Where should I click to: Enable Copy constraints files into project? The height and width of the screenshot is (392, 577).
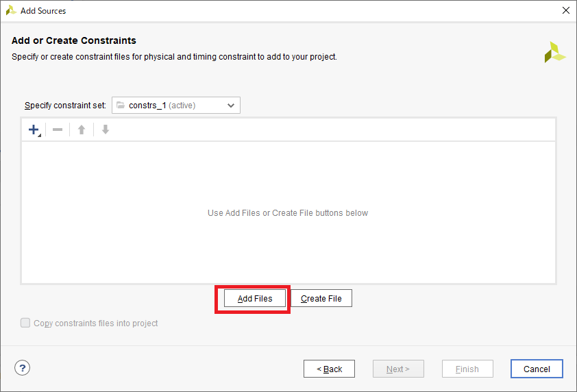click(25, 323)
